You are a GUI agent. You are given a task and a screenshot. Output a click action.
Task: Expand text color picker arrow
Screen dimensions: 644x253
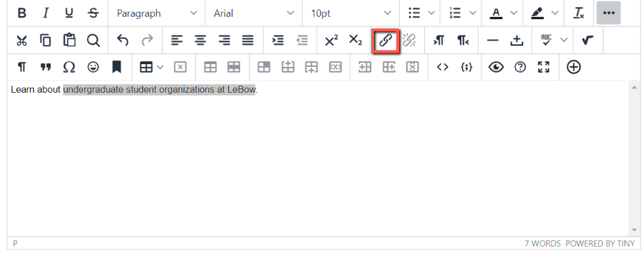[514, 13]
